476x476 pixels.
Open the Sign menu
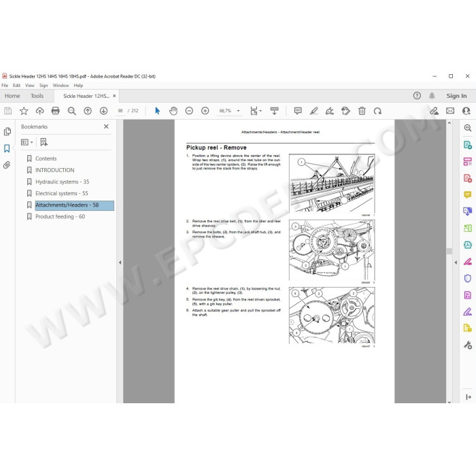pyautogui.click(x=44, y=86)
